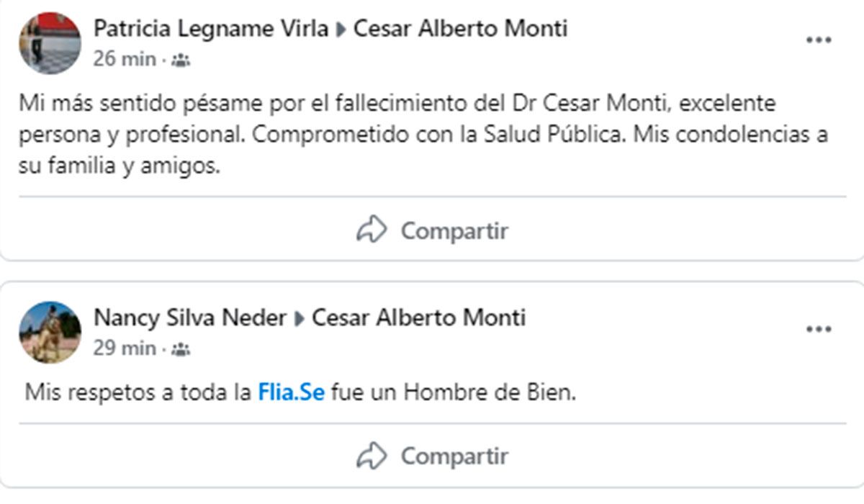This screenshot has width=864, height=504.
Task: Open Patricia Legname Virla's profile picture
Action: pos(50,43)
